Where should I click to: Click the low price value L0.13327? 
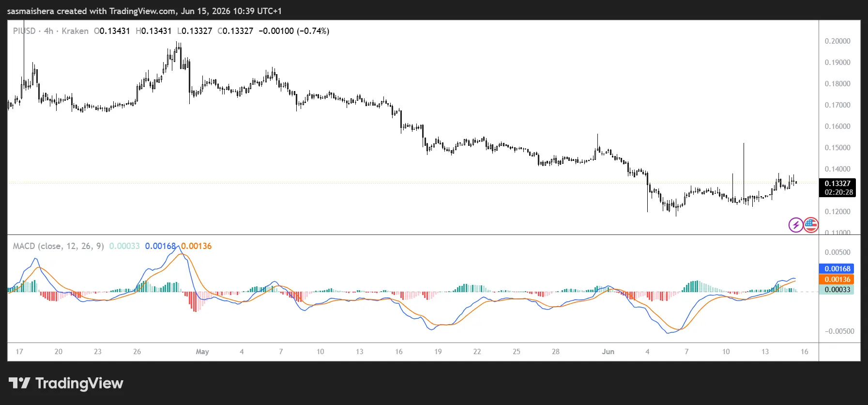click(x=195, y=31)
